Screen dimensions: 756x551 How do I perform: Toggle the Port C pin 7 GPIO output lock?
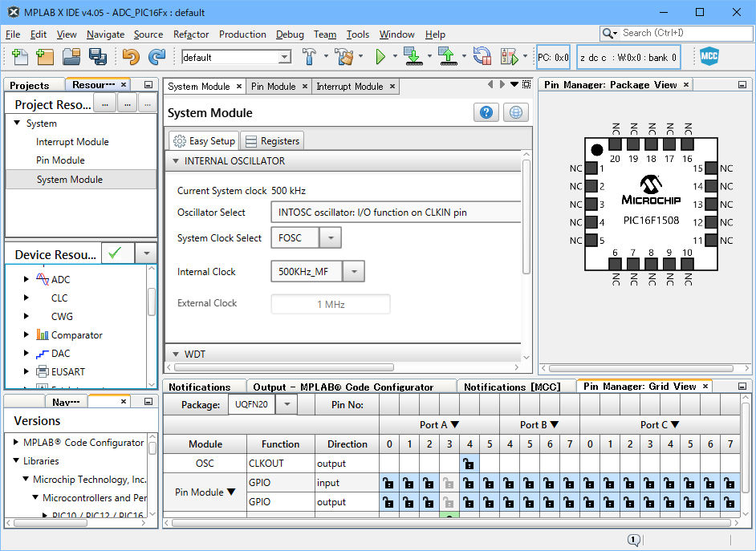pyautogui.click(x=730, y=502)
